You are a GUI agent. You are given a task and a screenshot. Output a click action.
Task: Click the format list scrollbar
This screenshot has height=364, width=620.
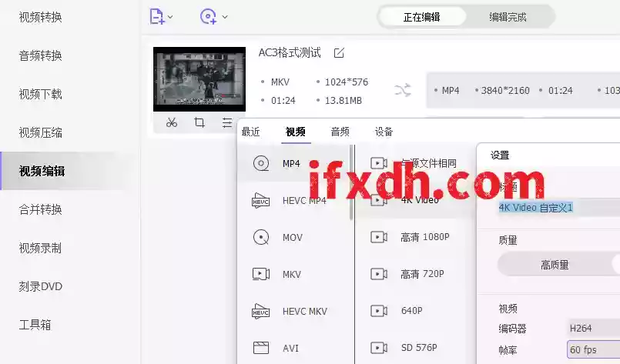click(x=351, y=182)
